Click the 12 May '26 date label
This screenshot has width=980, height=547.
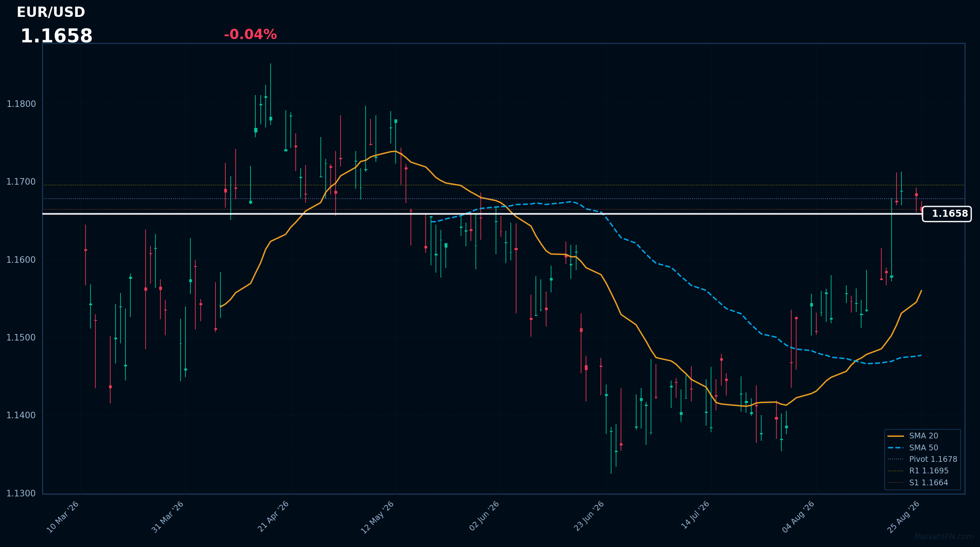click(x=378, y=517)
